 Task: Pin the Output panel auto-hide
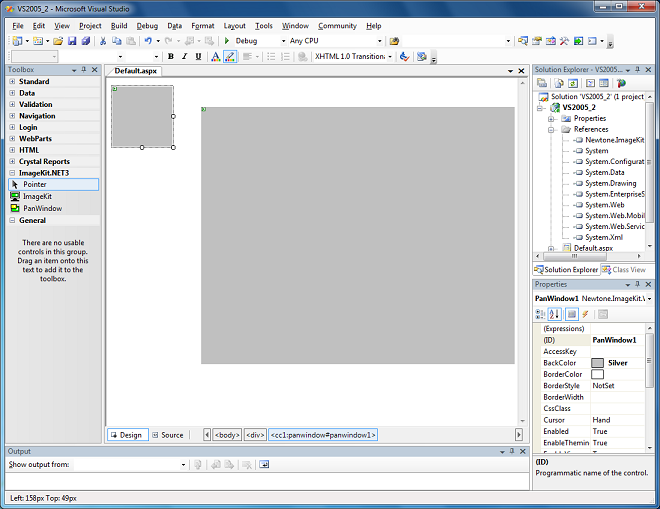[512, 451]
